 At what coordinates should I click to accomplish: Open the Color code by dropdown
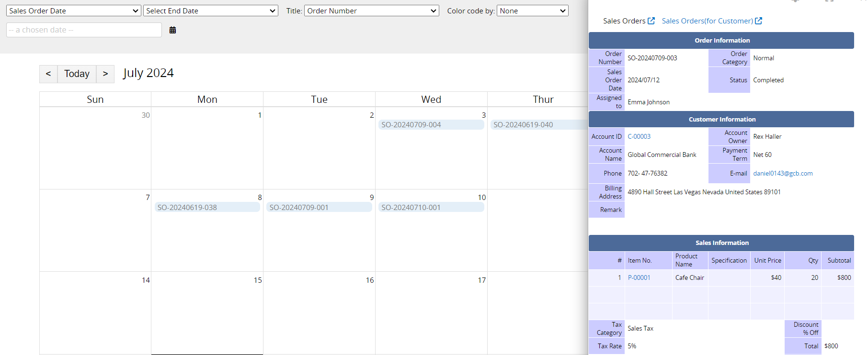click(x=533, y=11)
